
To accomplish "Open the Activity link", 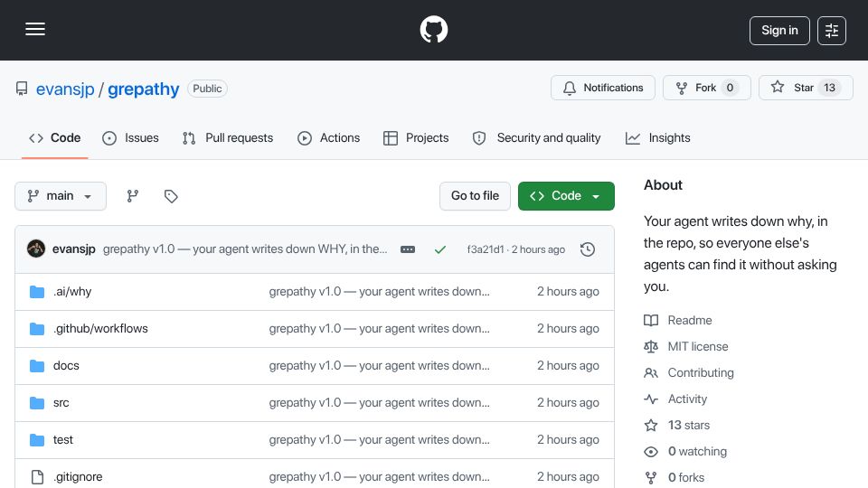I will coord(687,399).
